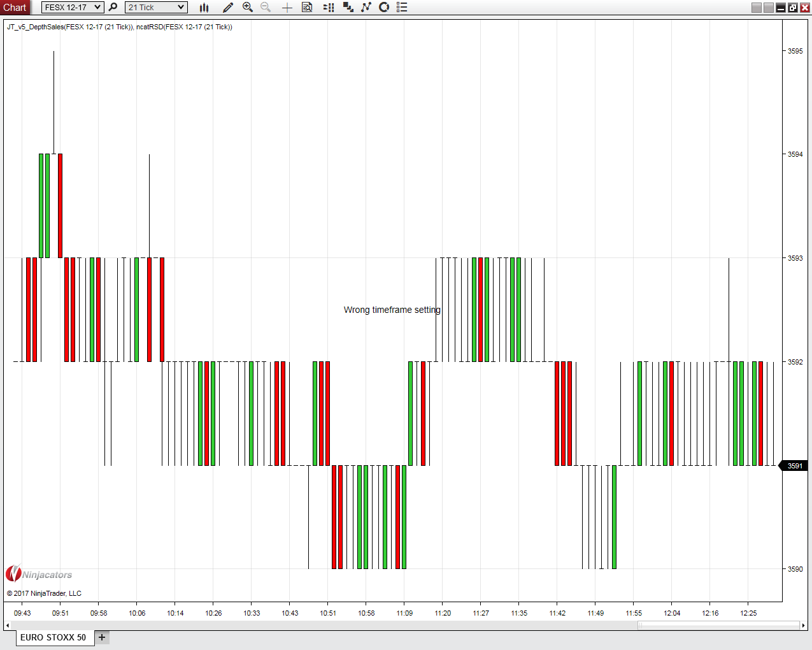This screenshot has width=812, height=650.
Task: Select the pencil drawing tools icon
Action: click(228, 8)
